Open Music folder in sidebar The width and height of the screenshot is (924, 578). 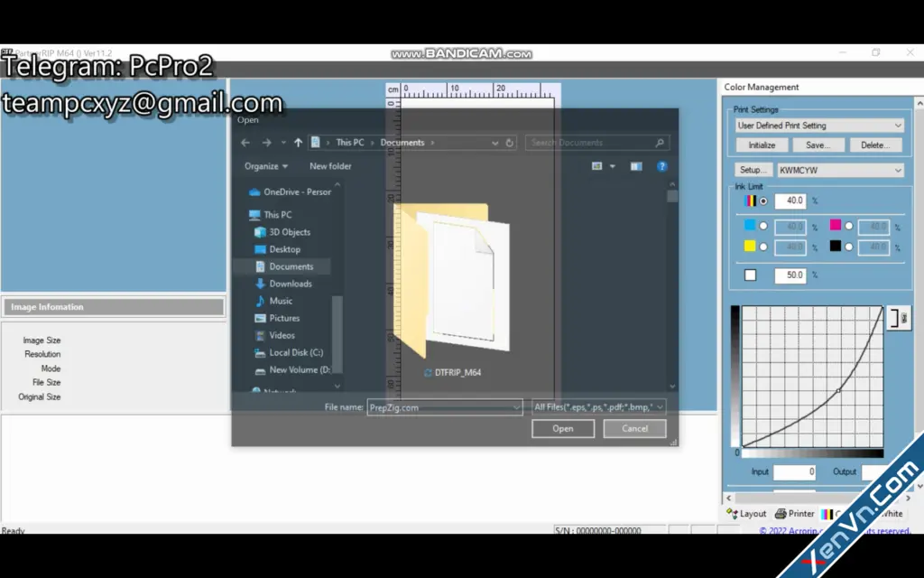273,301
